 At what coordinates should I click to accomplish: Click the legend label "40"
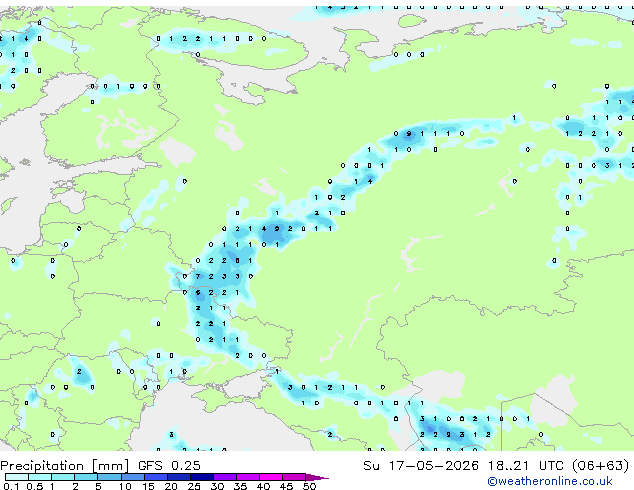coord(263,486)
